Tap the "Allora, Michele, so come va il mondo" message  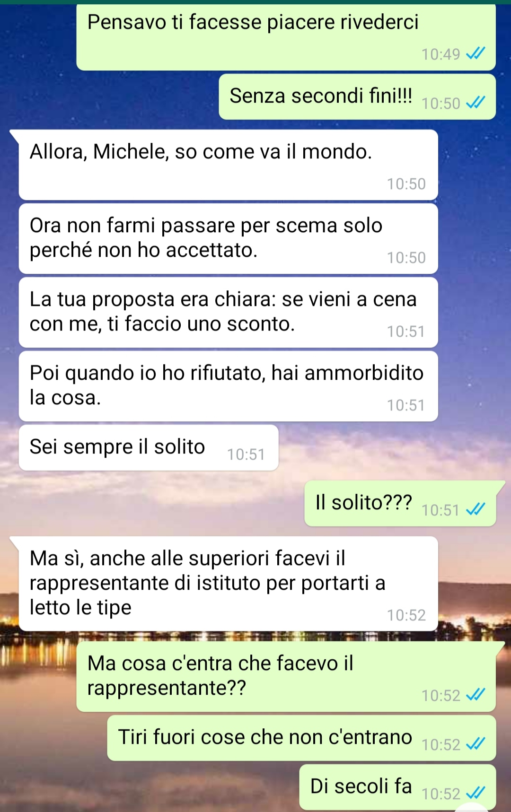[228, 165]
